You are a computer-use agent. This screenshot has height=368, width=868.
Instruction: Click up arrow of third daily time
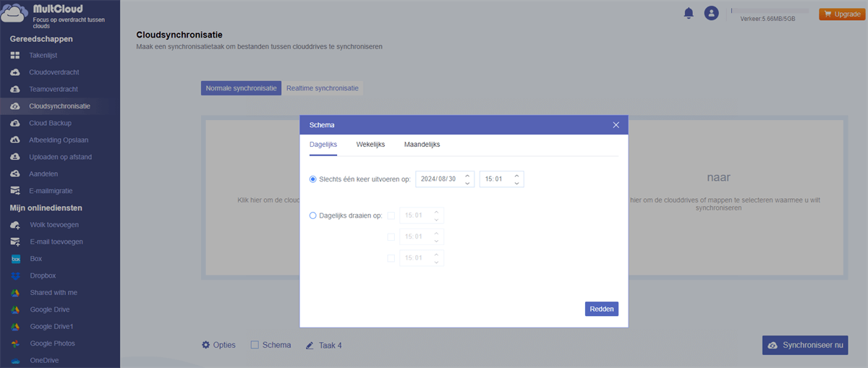[436, 254]
